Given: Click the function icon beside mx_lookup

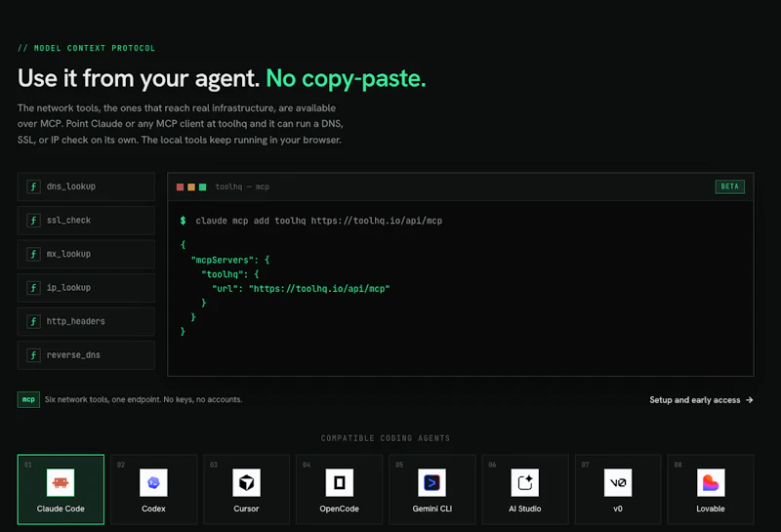Looking at the screenshot, I should 33,254.
